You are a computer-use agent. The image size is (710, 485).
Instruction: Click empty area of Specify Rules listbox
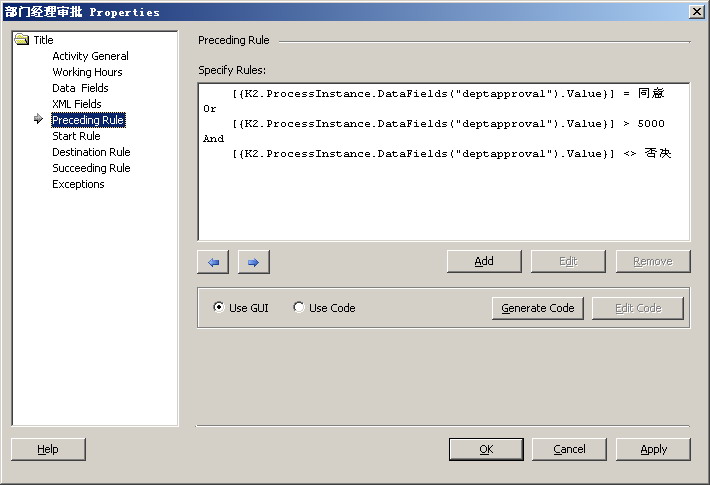point(444,202)
